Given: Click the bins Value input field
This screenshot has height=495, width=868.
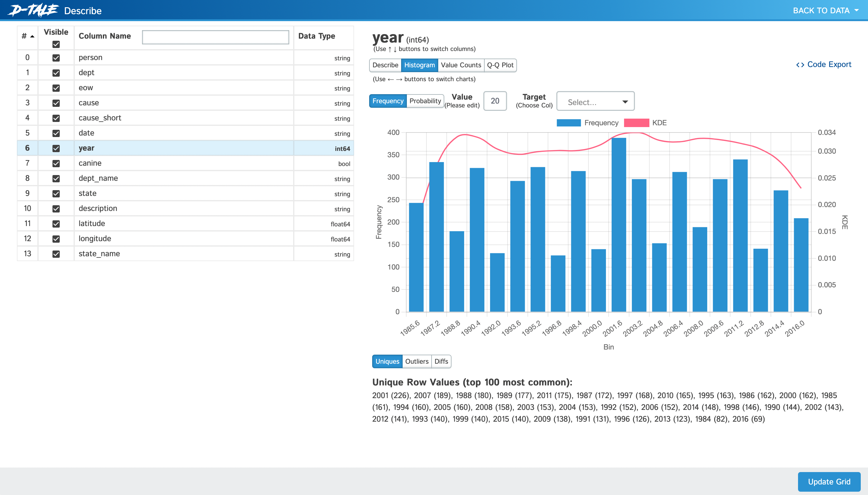Looking at the screenshot, I should pos(495,101).
